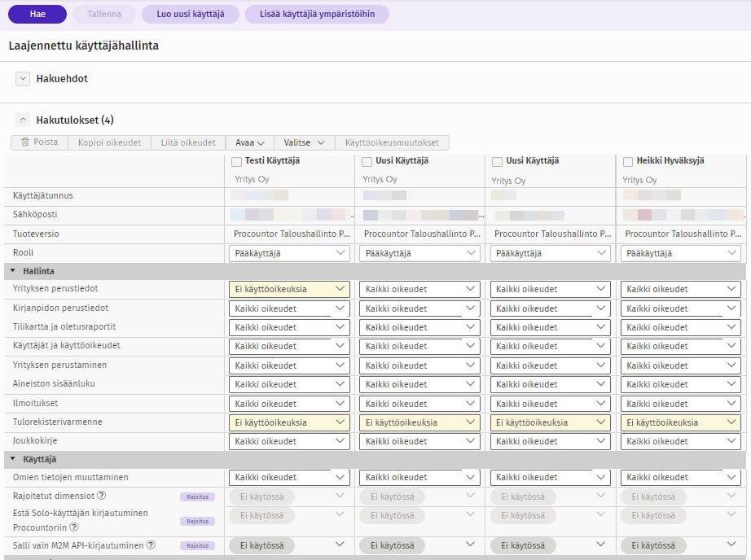Open Käyttäjät ja käyttöoikeudet dropdown for Testi Käyttäjä
This screenshot has height=560, width=751.
point(290,346)
